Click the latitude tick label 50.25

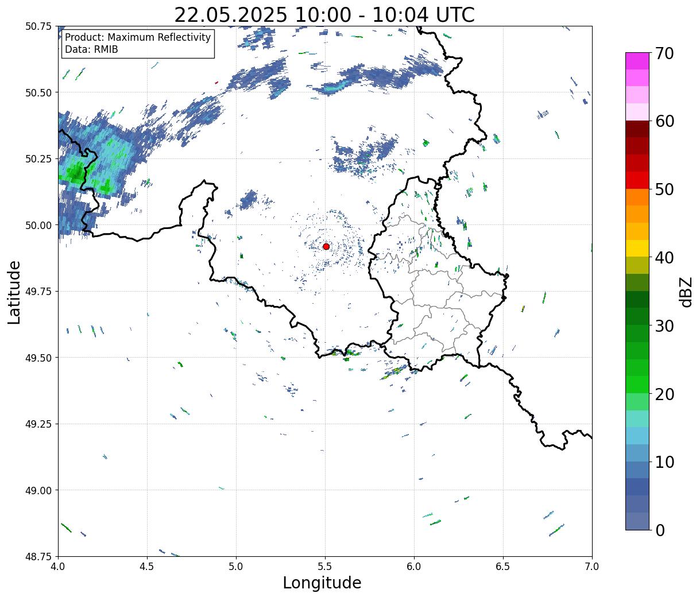tap(38, 159)
